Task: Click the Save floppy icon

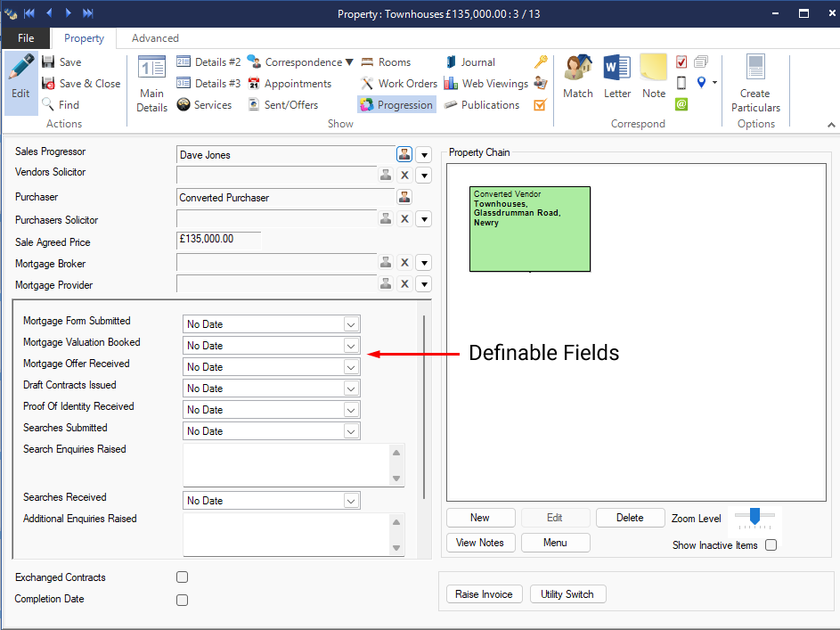Action: [48, 62]
